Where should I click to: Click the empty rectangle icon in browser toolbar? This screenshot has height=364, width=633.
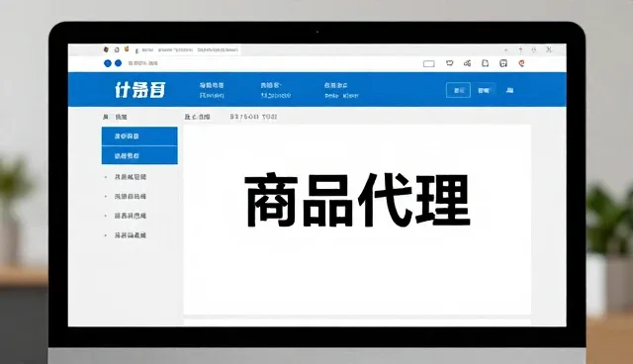pyautogui.click(x=428, y=63)
